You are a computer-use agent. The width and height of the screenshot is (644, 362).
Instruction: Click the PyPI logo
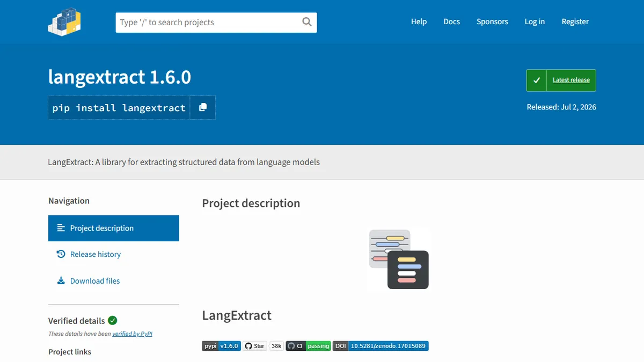(64, 21)
